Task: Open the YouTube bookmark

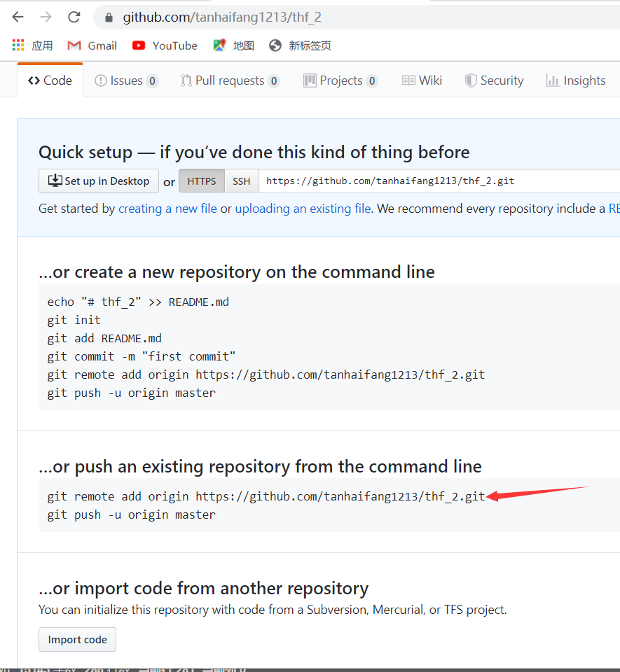Action: tap(165, 45)
